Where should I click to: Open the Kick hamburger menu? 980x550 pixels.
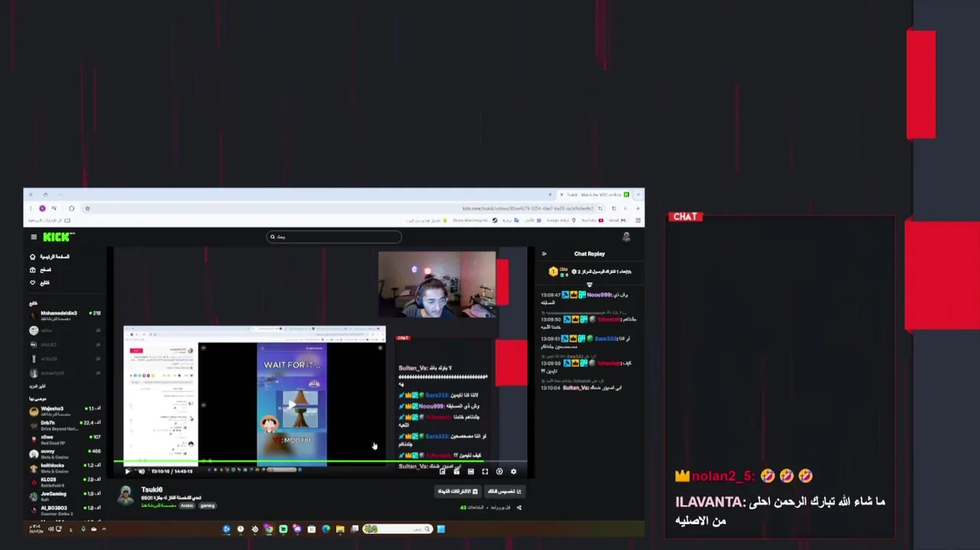33,237
